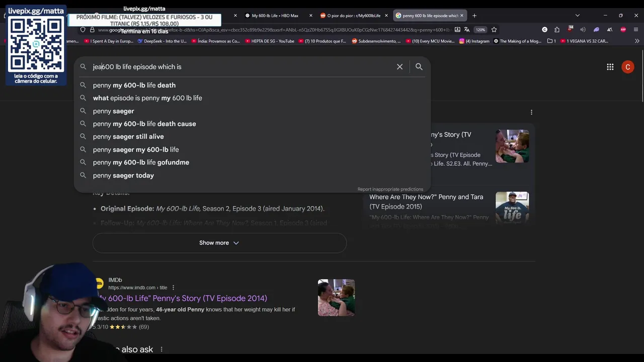Clear the Google search box with X
The width and height of the screenshot is (644, 362).
pyautogui.click(x=399, y=66)
